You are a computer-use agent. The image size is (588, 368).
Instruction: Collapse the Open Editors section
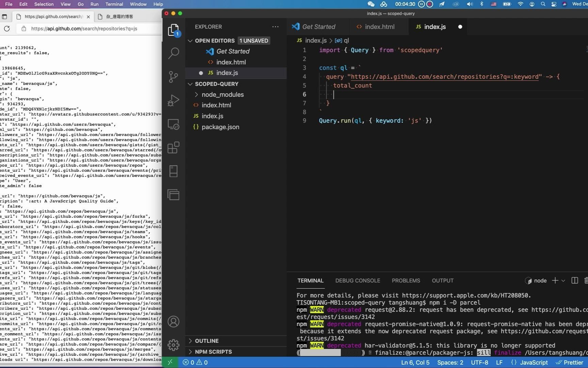[x=190, y=41]
